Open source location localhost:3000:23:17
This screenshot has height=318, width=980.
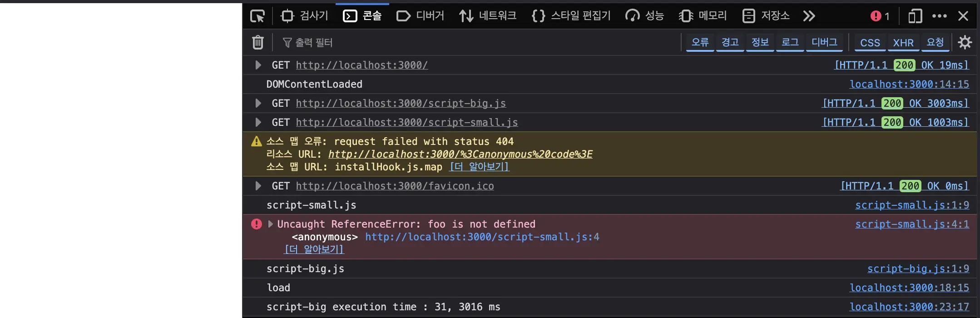tap(910, 307)
